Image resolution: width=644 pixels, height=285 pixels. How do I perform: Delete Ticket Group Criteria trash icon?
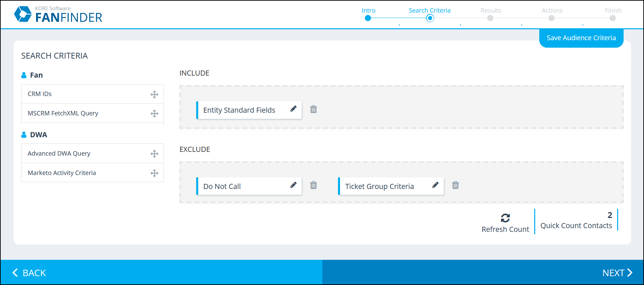pyautogui.click(x=455, y=185)
